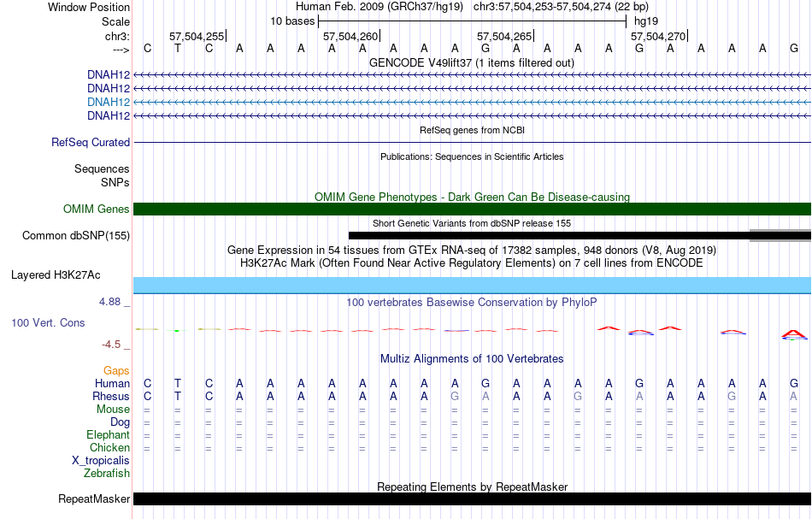Click the '10 bases' scale bar label
Image resolution: width=812 pixels, height=519 pixels.
point(292,21)
